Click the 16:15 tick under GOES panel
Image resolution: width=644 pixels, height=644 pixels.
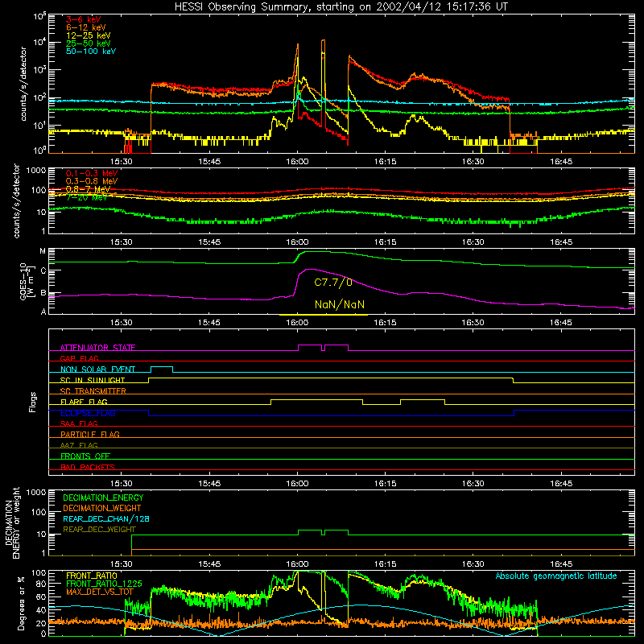385,323
